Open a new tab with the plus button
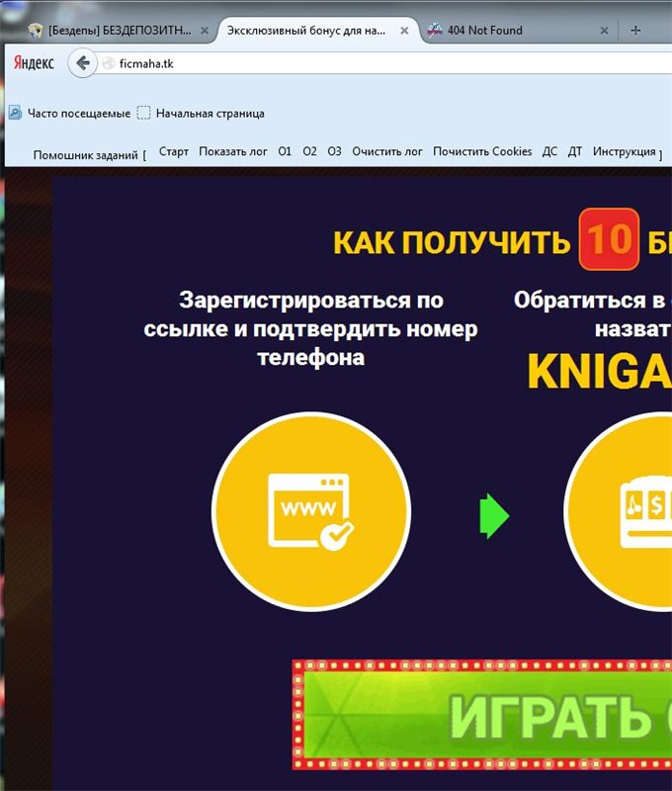Image resolution: width=672 pixels, height=791 pixels. [x=634, y=31]
